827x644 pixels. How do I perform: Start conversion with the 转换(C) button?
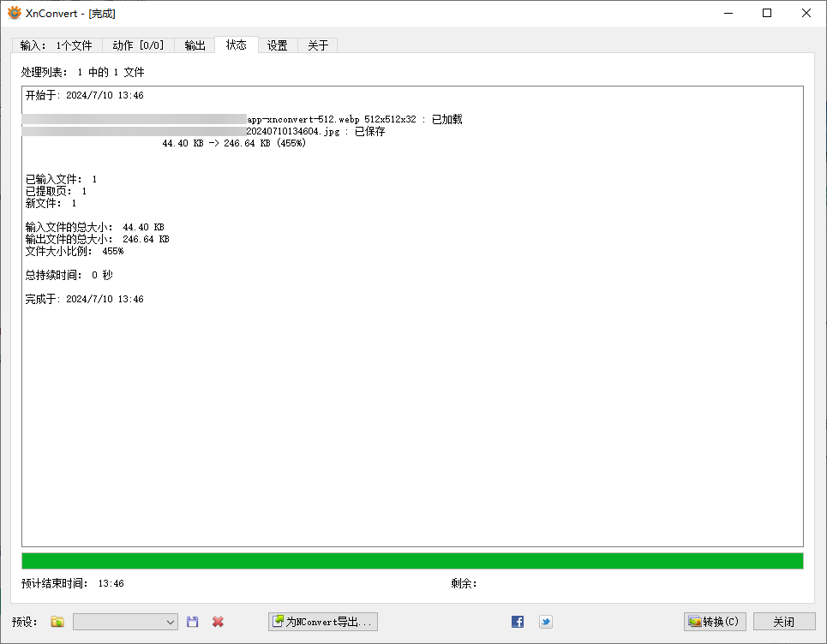point(715,622)
